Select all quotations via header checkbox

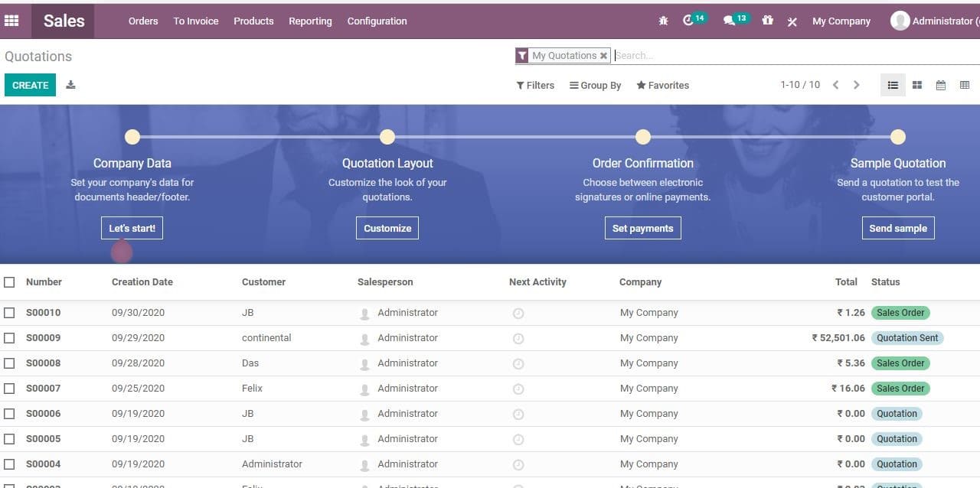9,281
